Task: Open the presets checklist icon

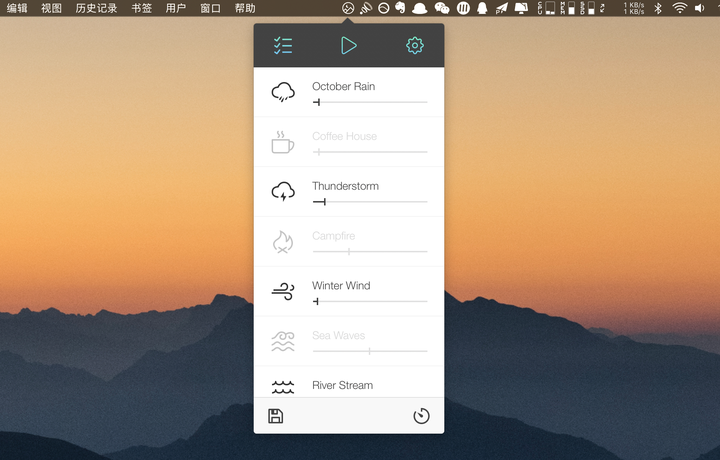Action: (x=283, y=45)
